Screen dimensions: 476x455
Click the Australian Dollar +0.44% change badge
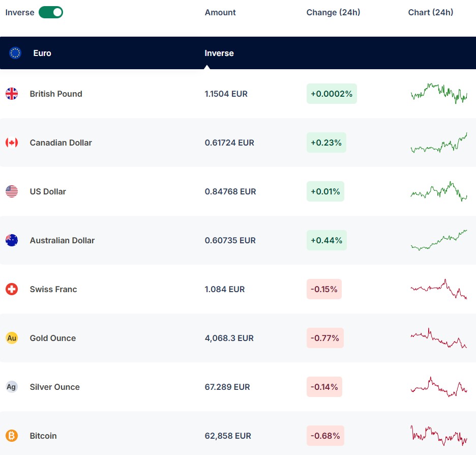[326, 240]
